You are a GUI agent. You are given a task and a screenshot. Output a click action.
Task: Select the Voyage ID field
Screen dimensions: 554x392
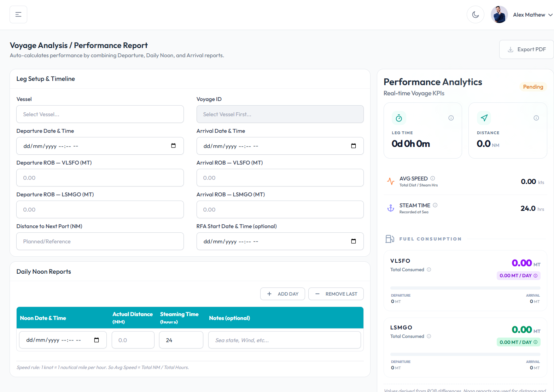pos(280,114)
